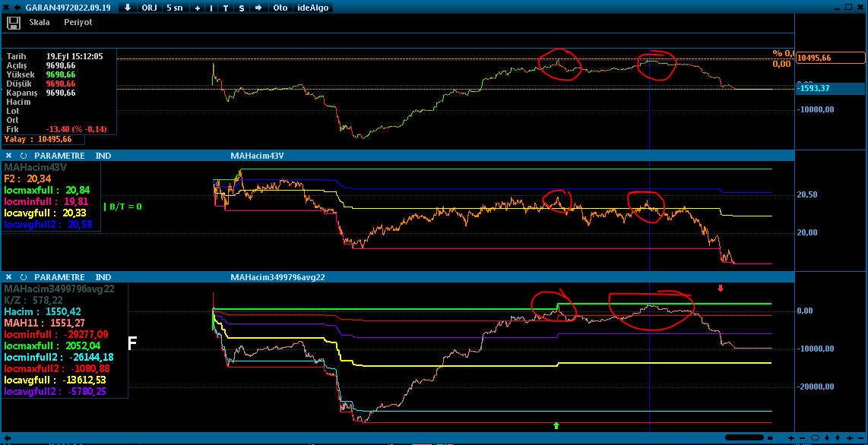
Task: Click the purple locavgfull2 : -5780,25 legend
Action: click(x=55, y=391)
